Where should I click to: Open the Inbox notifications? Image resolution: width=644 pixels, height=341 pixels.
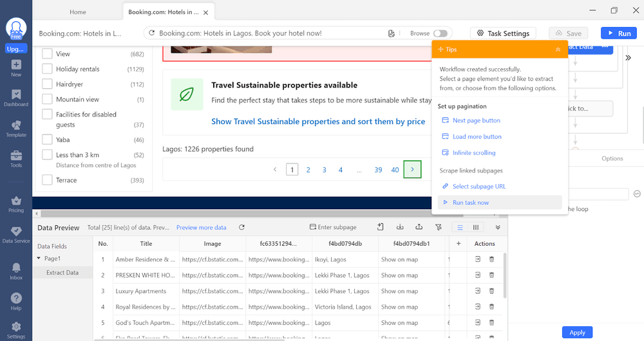tap(16, 272)
